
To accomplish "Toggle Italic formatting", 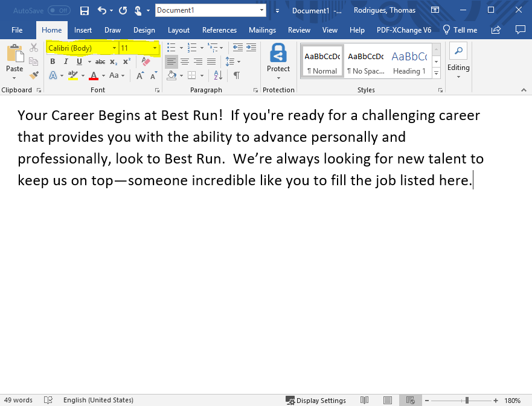I will click(x=66, y=62).
